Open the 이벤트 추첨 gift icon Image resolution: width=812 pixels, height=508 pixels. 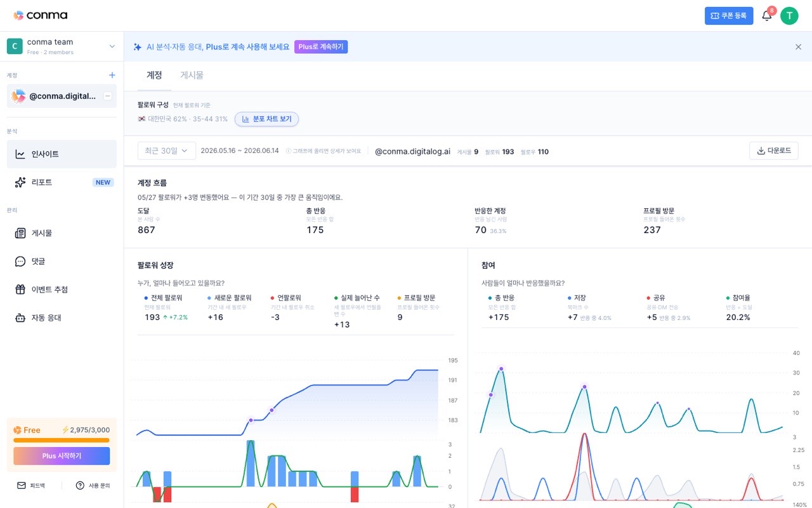click(x=20, y=290)
